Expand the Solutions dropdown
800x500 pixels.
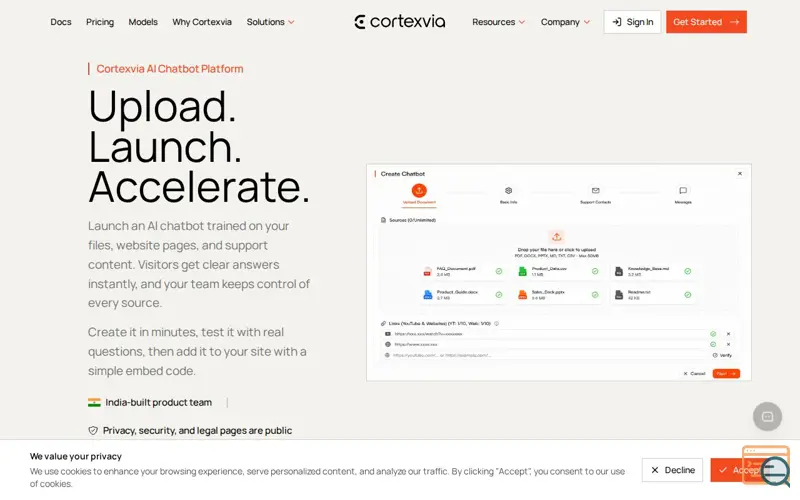pyautogui.click(x=270, y=22)
